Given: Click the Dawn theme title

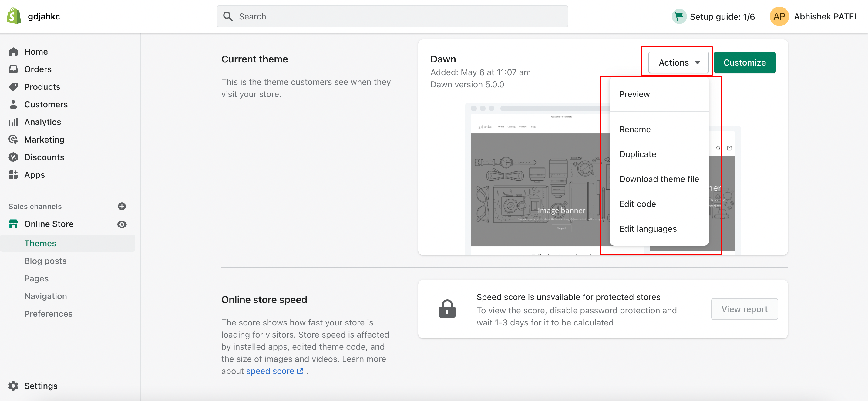Looking at the screenshot, I should (443, 59).
